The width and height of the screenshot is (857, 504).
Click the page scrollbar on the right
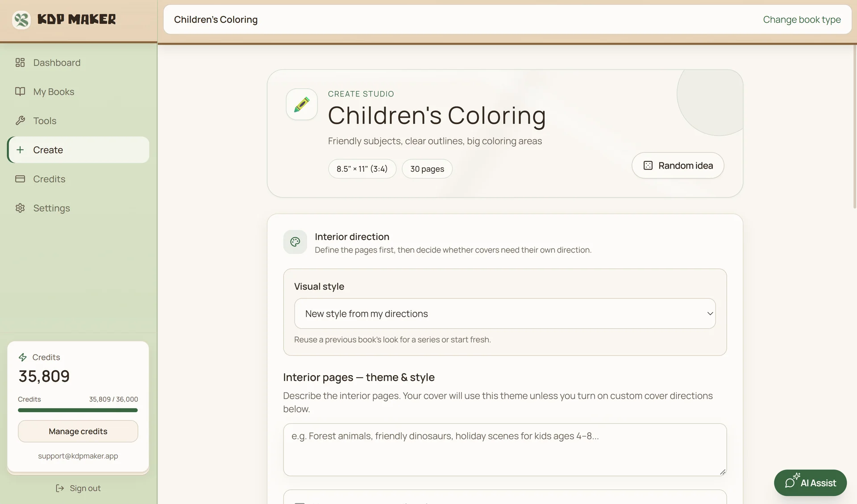(x=854, y=126)
